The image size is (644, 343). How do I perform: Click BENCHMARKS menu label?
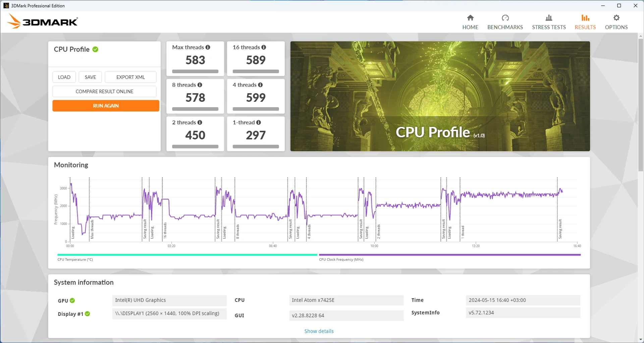tap(505, 27)
